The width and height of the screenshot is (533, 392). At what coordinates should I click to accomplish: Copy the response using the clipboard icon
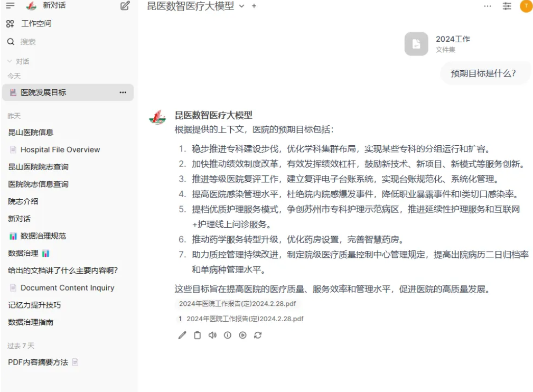pos(197,335)
